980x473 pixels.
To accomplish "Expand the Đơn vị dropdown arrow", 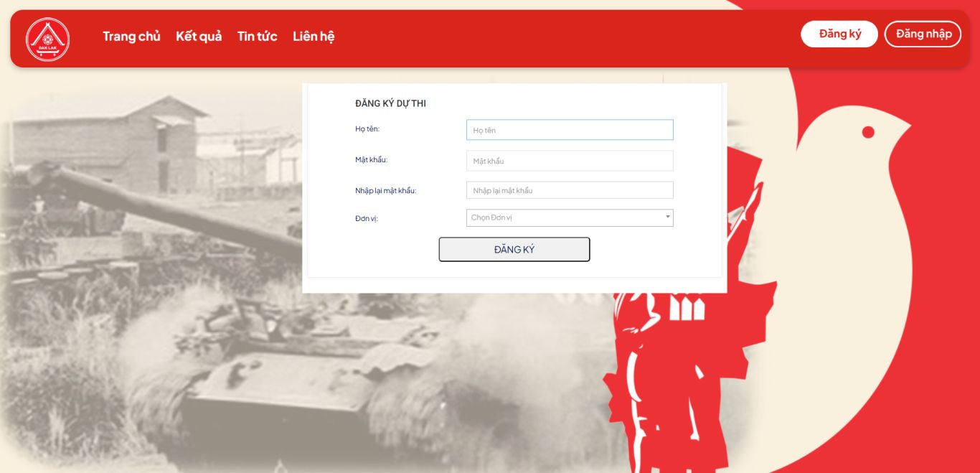I will 667,217.
